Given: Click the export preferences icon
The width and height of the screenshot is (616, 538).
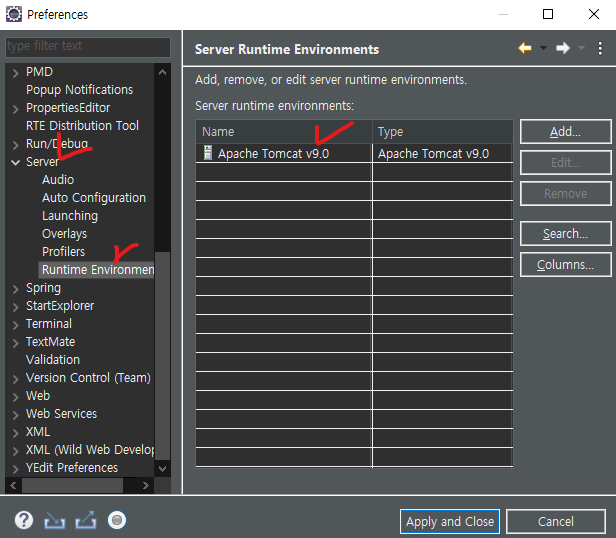Looking at the screenshot, I should (x=86, y=520).
